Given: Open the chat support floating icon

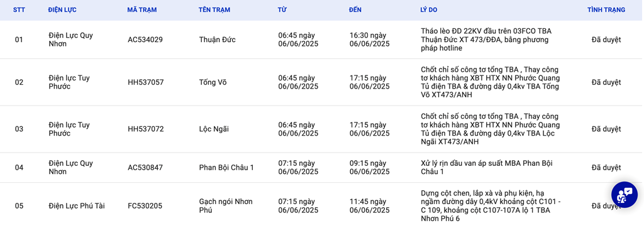Looking at the screenshot, I should tap(625, 194).
